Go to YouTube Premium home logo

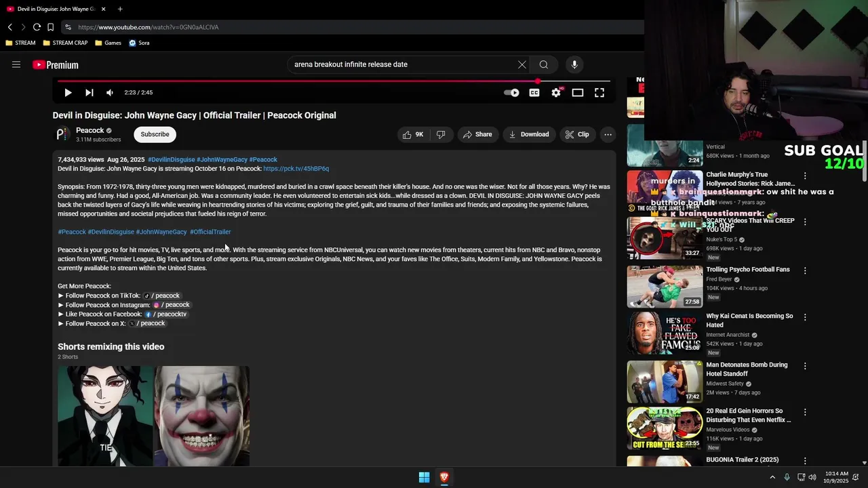56,64
